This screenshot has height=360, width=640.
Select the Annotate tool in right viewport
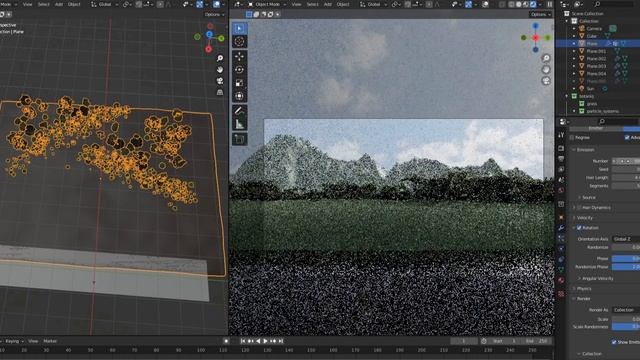(x=240, y=111)
